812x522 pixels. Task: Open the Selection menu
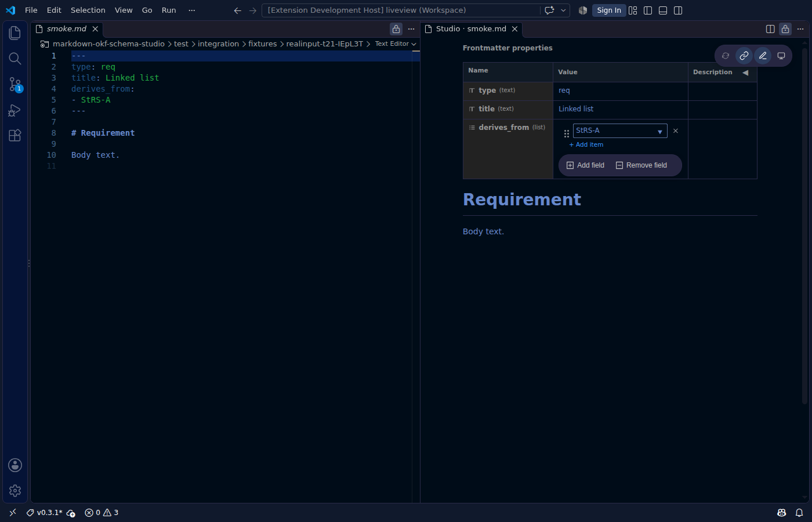88,10
